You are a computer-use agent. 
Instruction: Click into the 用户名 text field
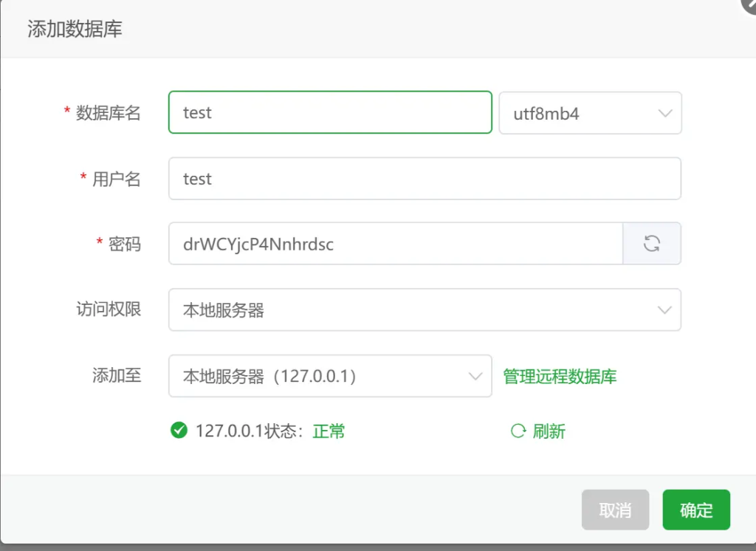[x=425, y=179]
